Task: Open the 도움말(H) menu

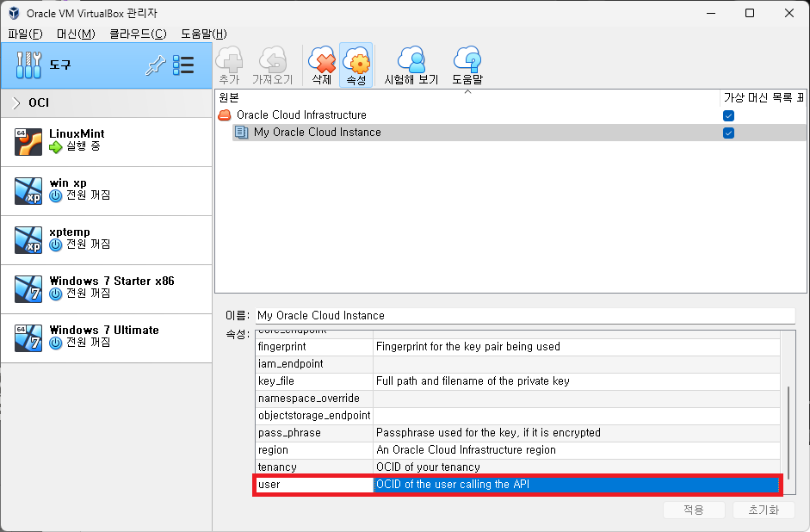Action: pos(203,34)
